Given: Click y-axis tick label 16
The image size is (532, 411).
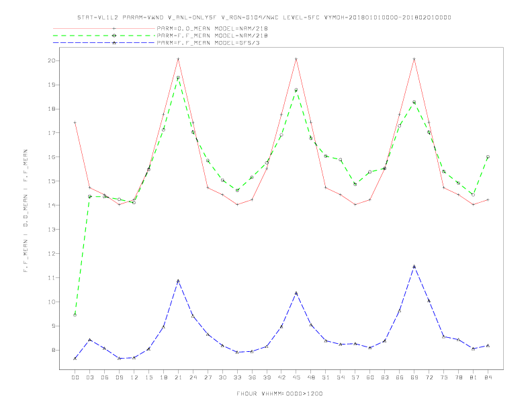Looking at the screenshot, I should [52, 157].
